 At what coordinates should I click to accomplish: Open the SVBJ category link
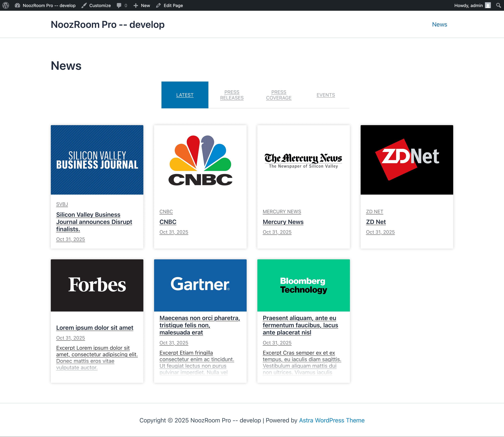click(62, 204)
